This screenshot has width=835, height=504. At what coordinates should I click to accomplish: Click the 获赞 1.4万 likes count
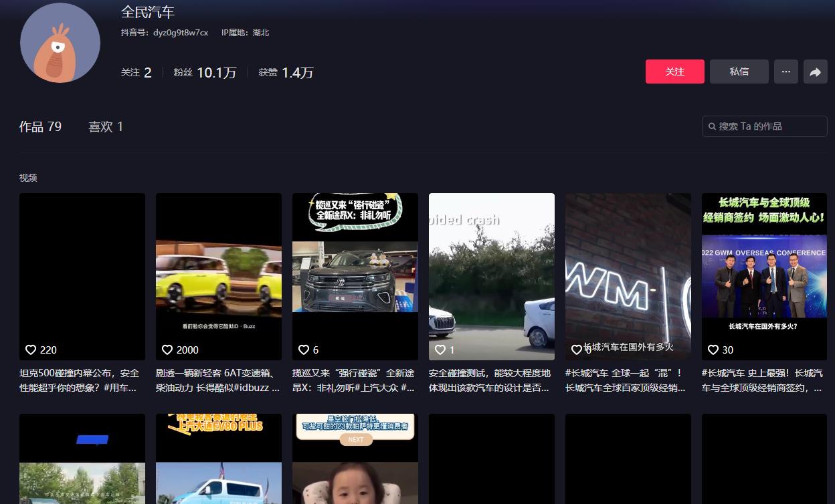point(286,72)
